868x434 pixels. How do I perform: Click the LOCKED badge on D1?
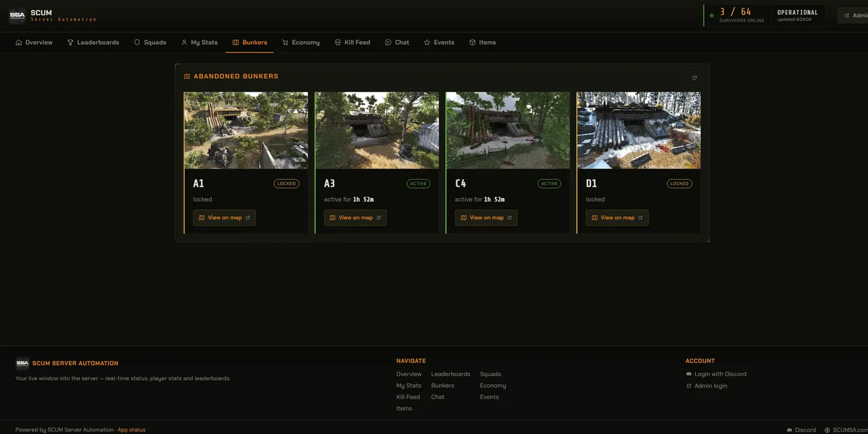[x=680, y=184]
